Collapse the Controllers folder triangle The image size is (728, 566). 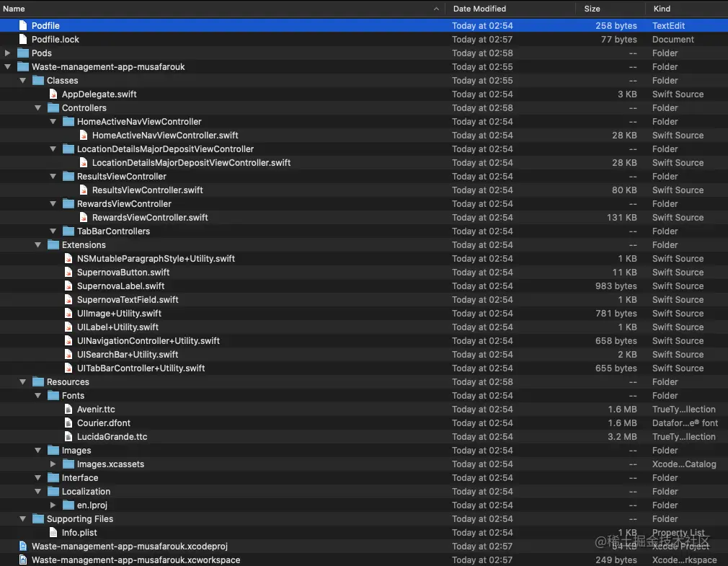pyautogui.click(x=38, y=107)
